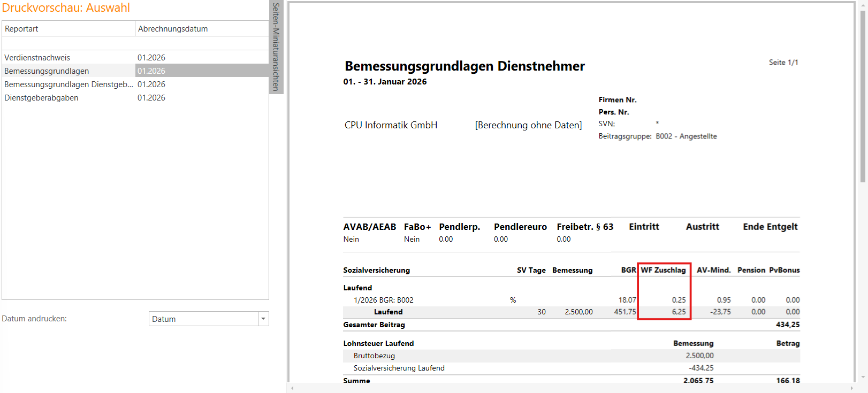Viewport: 868px width, 393px height.
Task: Click the AV-Mind. value -23,75
Action: coord(720,312)
